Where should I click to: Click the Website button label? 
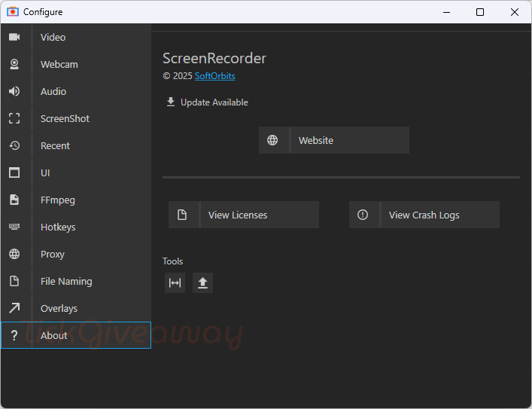point(316,140)
